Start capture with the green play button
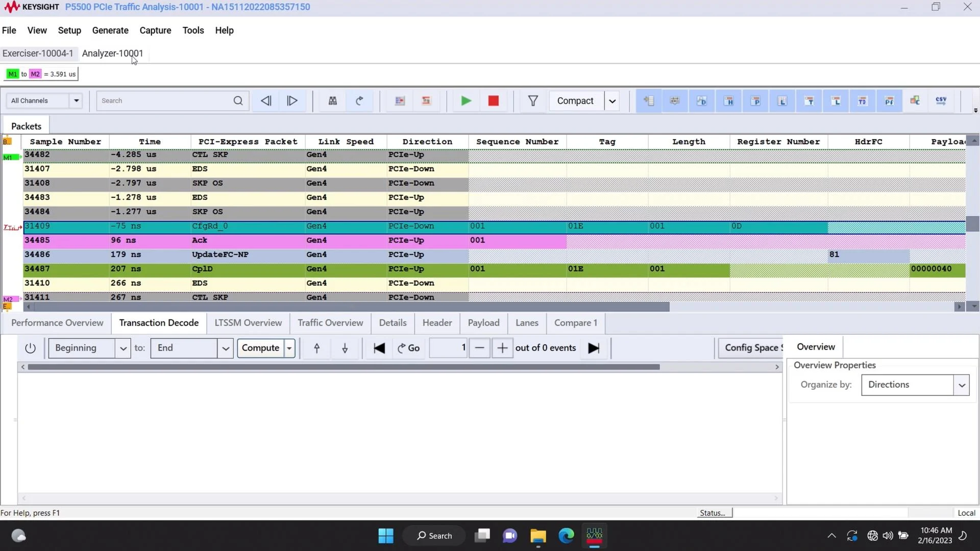The height and width of the screenshot is (551, 980). pyautogui.click(x=465, y=101)
